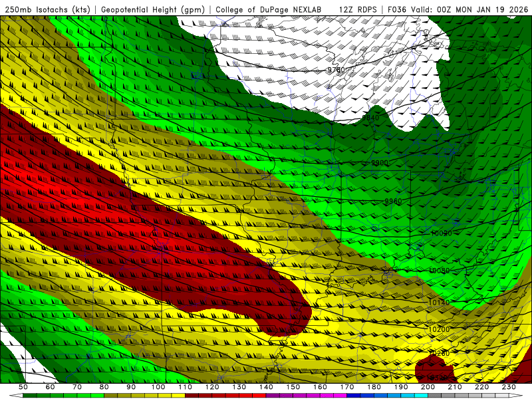
Task: Click the '12Z RDPS' model run label
Action: tap(358, 9)
